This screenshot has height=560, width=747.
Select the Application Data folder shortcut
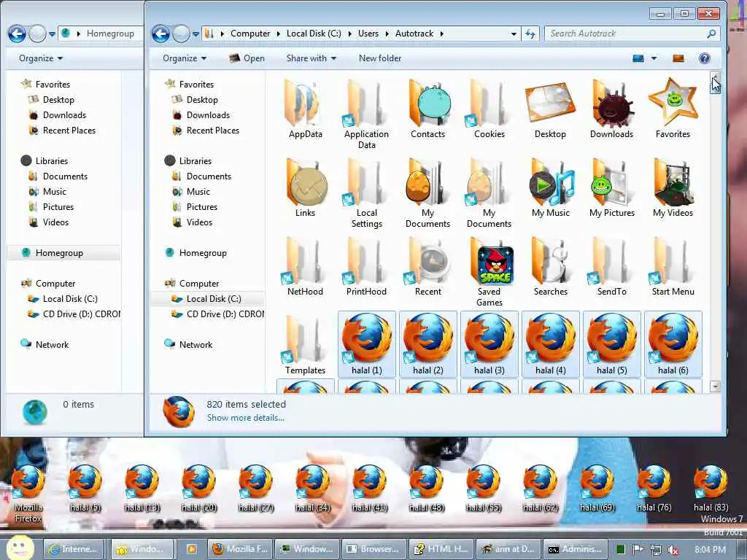coord(366,114)
